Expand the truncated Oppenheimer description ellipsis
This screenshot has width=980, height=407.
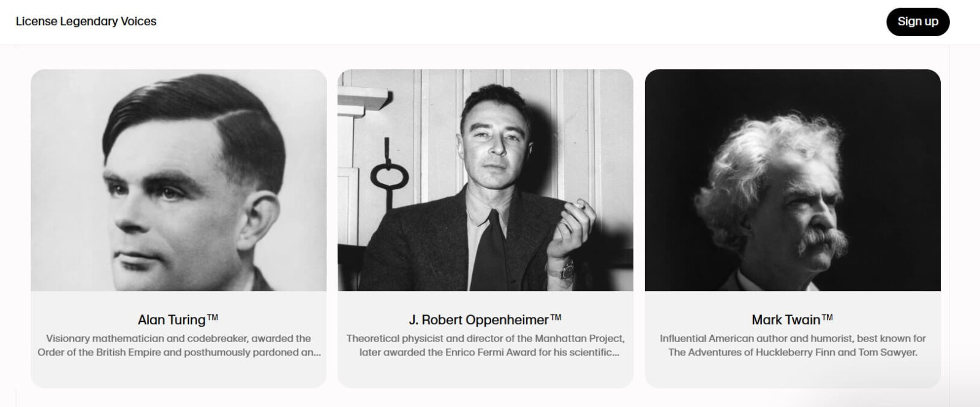pos(615,353)
